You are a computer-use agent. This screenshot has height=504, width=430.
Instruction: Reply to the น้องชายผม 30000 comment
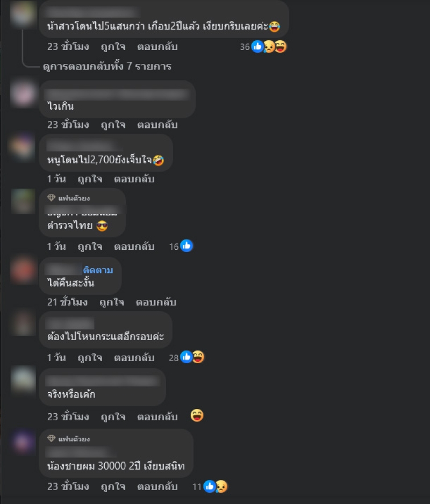tap(157, 487)
